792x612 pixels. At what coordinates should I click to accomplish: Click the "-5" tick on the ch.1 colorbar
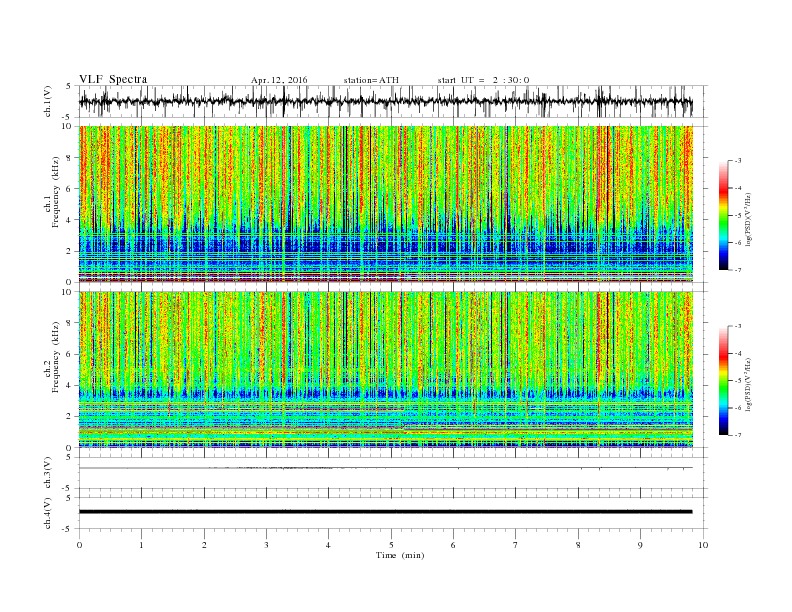(x=738, y=216)
